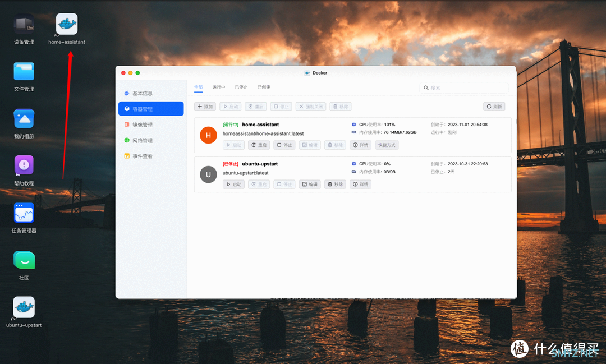Start the ubuntu-upstart container
Viewport: 606px width, 364px height.
pyautogui.click(x=234, y=185)
